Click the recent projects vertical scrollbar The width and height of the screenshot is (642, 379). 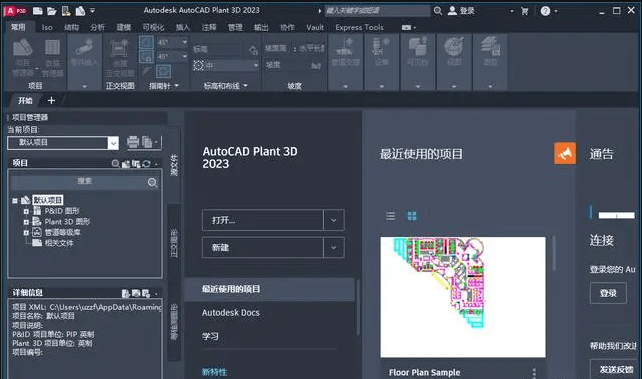tap(554, 253)
